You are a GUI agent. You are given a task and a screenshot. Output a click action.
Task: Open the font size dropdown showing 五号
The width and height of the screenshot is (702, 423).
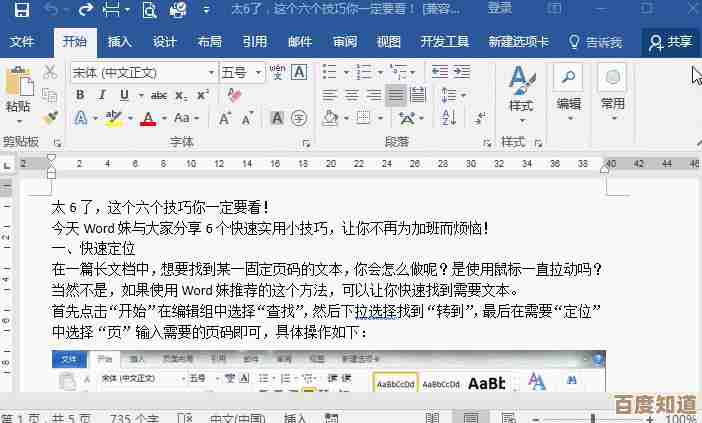pyautogui.click(x=258, y=72)
